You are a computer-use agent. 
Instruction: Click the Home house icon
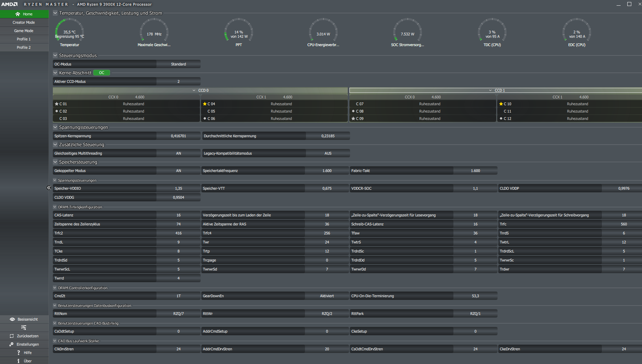(x=18, y=14)
